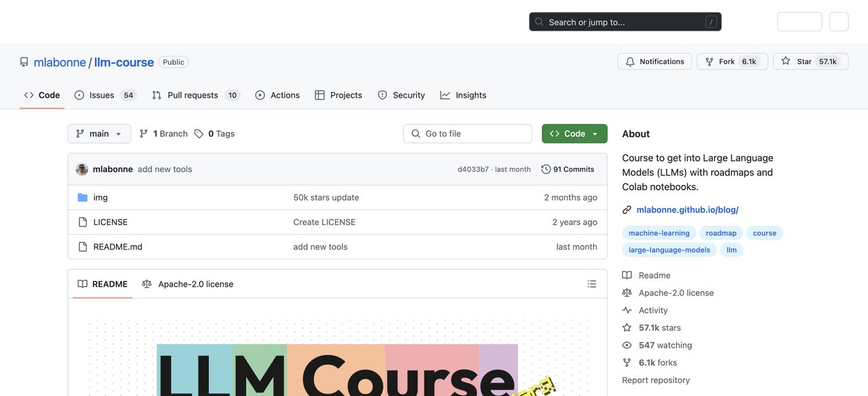Click the Star 57.1k button

810,61
